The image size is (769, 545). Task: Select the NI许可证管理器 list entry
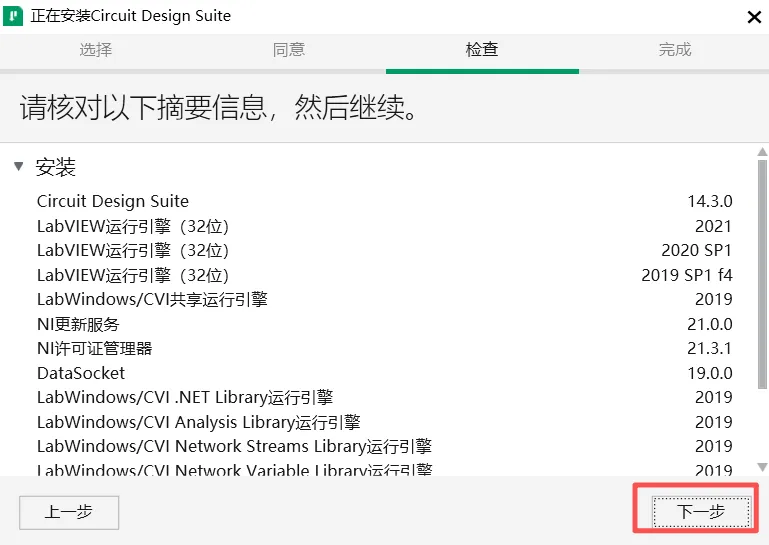[x=384, y=349]
